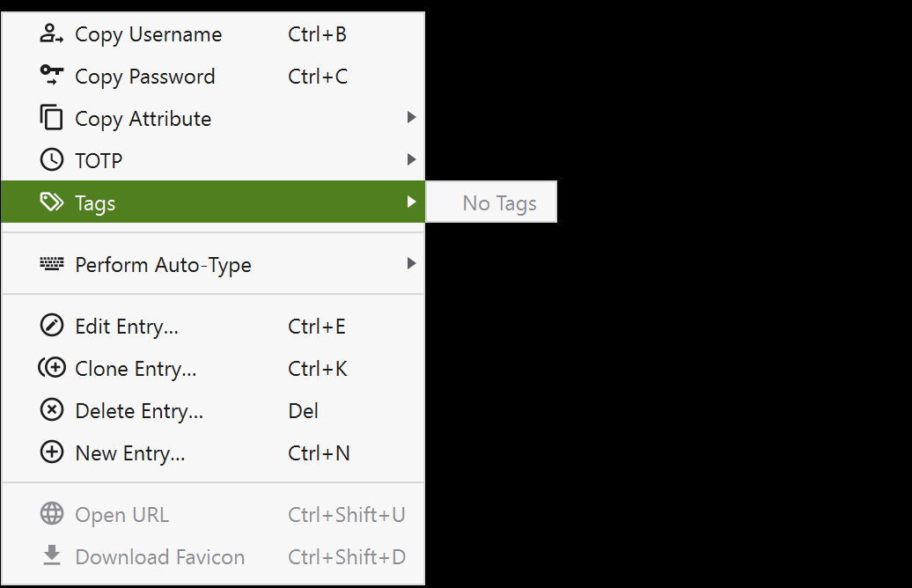
Task: Click the clone icon beside Clone Entry
Action: coord(52,368)
